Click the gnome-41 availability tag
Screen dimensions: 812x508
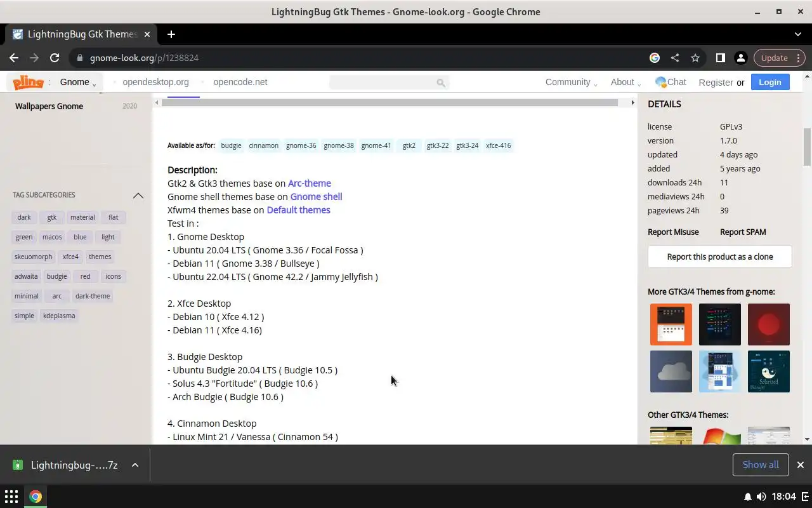click(x=376, y=145)
